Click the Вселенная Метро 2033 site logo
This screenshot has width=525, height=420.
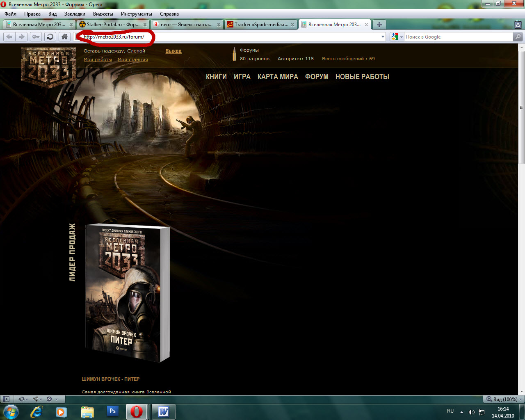pos(49,68)
